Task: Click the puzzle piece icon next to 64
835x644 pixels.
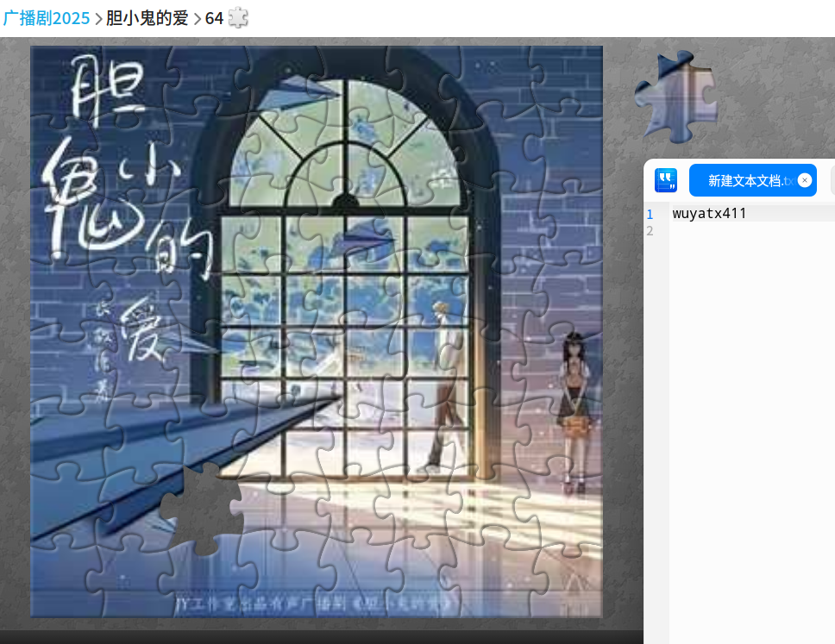Action: coord(238,18)
